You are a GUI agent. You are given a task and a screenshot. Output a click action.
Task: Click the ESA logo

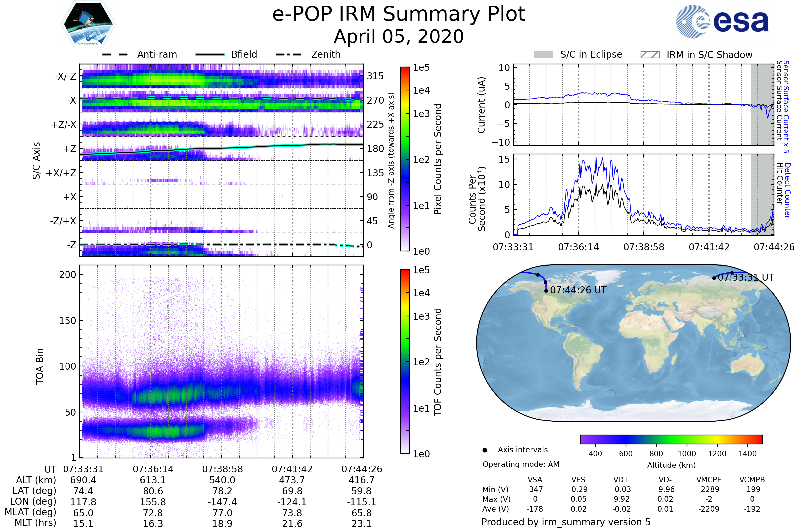(x=722, y=22)
